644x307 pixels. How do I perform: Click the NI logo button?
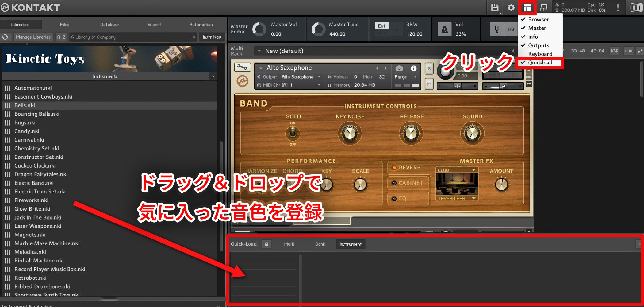click(x=636, y=8)
